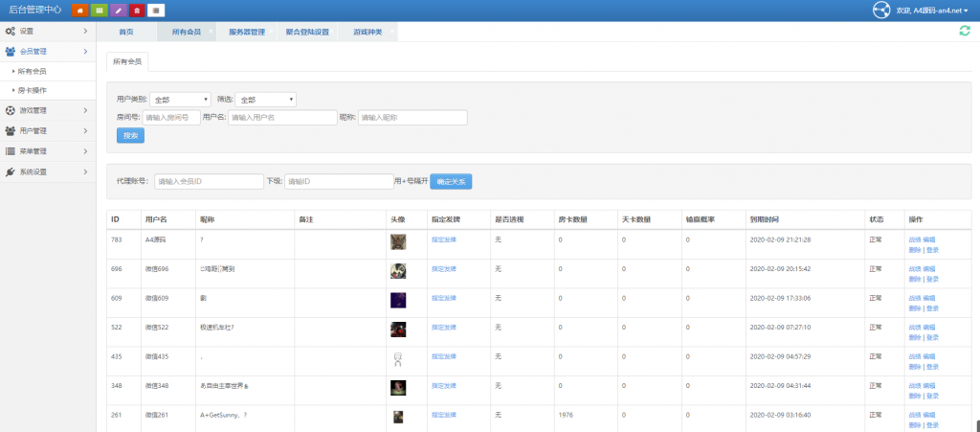
Task: Click 登录 link in row ID 435
Action: point(932,366)
